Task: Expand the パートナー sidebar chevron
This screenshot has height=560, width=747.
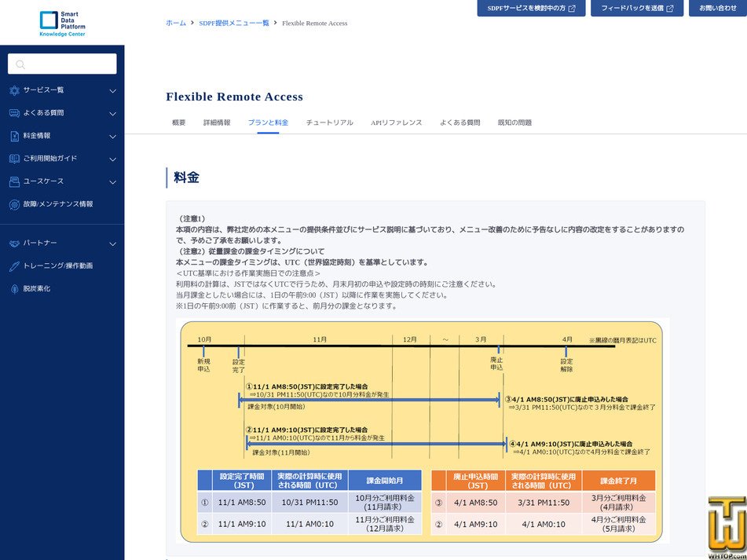Action: (x=112, y=243)
